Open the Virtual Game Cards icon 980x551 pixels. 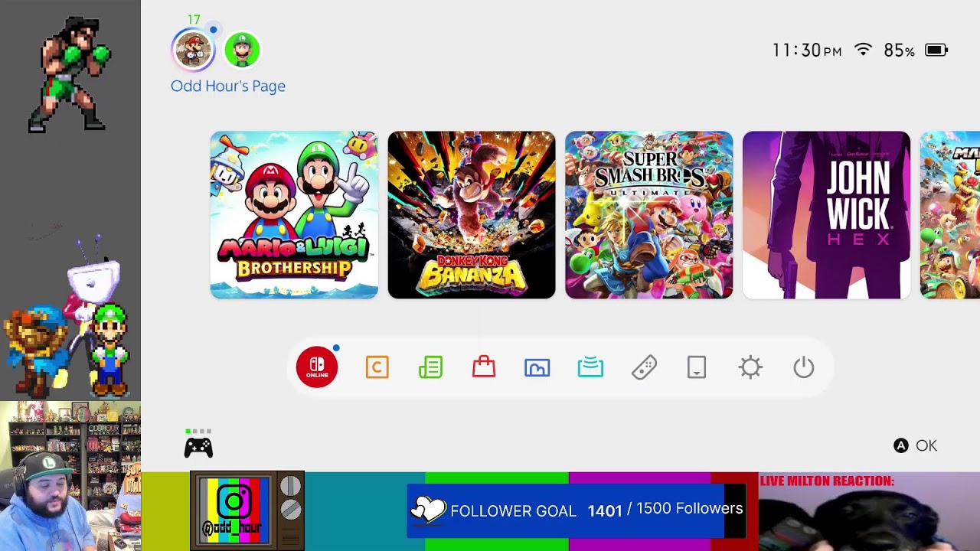click(697, 367)
